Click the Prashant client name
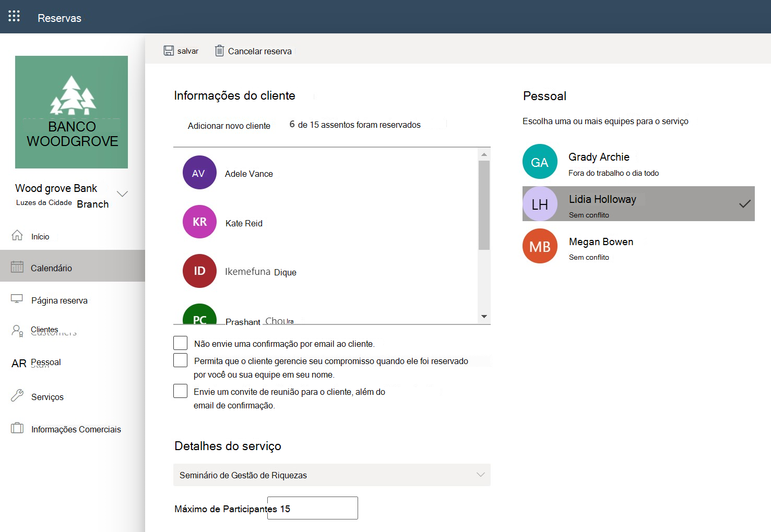Viewport: 771px width, 532px height. coord(259,321)
